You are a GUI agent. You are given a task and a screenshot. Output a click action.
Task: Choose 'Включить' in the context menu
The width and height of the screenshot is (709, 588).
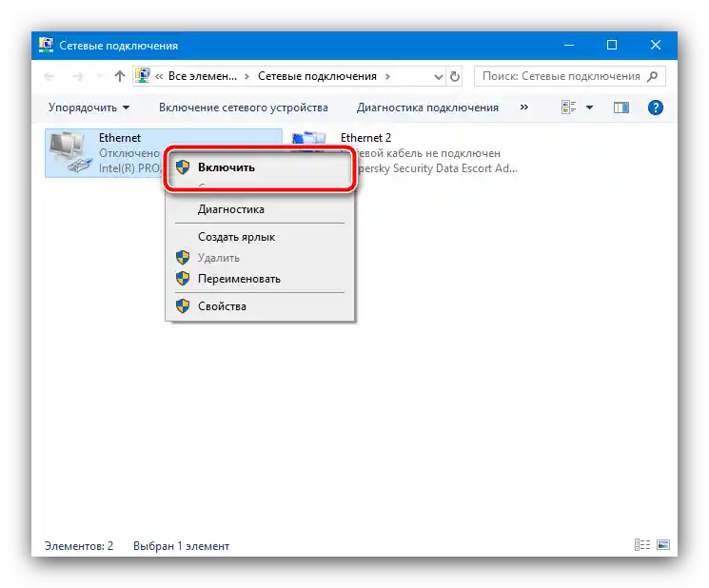click(260, 167)
